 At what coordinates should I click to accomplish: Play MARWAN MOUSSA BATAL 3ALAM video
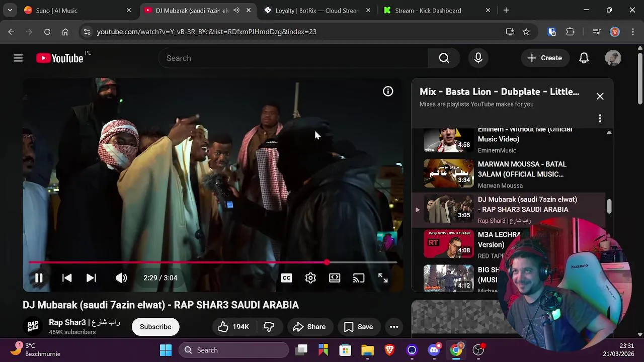(508, 174)
